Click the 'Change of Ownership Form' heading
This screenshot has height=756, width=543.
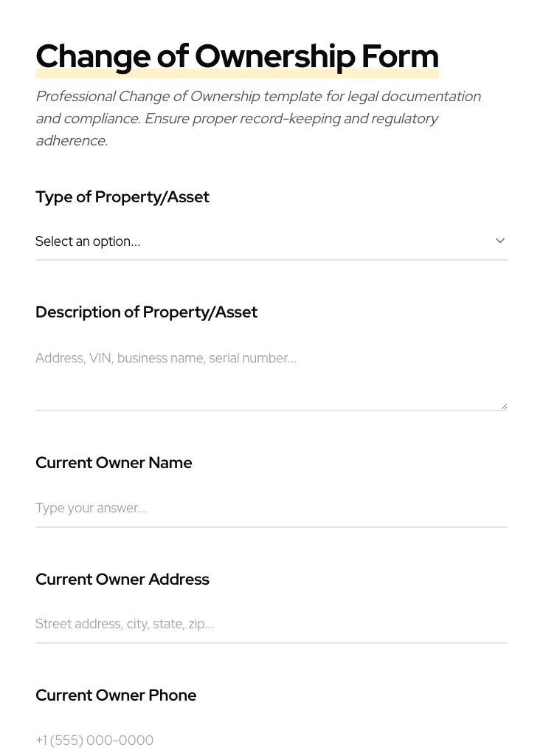click(237, 55)
